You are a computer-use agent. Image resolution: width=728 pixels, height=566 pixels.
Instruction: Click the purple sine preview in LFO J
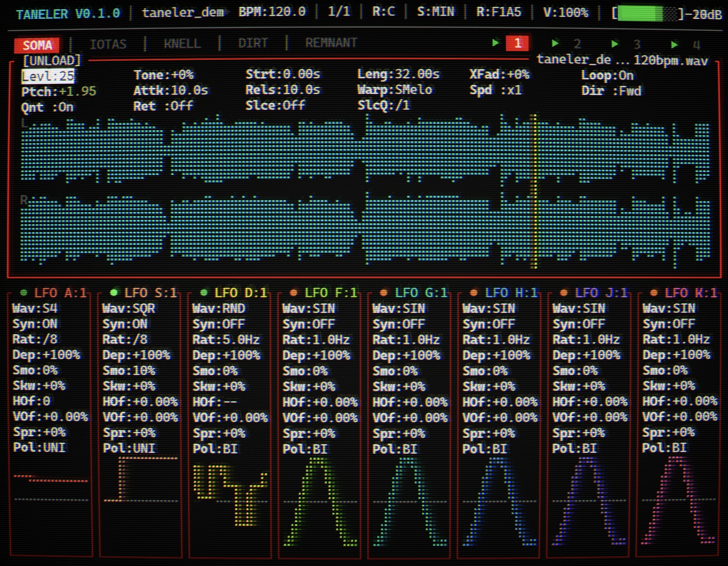pos(590,501)
